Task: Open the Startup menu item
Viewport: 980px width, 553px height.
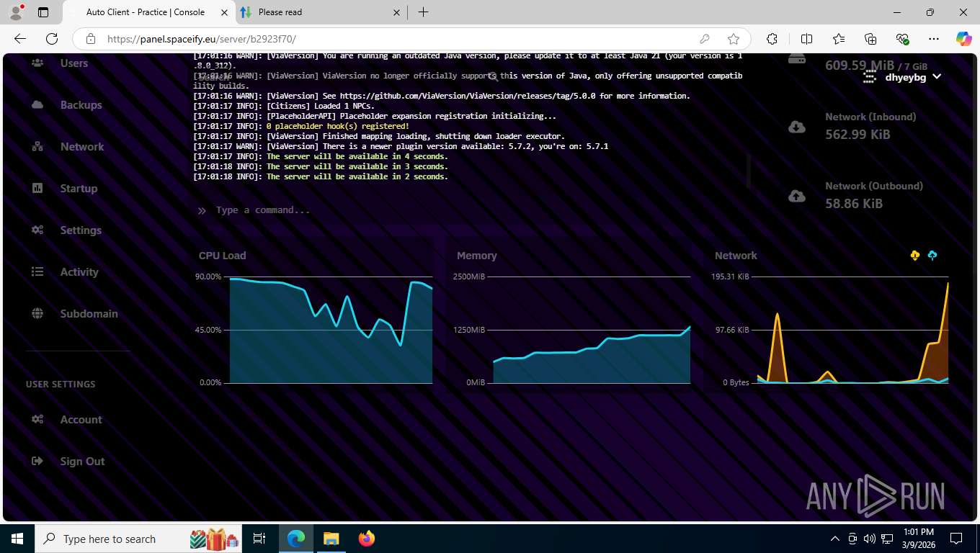Action: point(79,189)
